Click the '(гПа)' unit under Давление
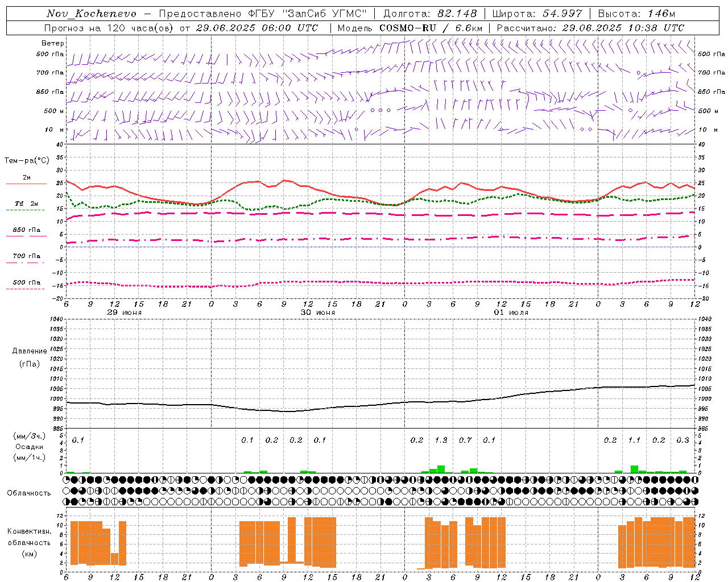Viewport: 728px width, 582px height. [x=30, y=364]
